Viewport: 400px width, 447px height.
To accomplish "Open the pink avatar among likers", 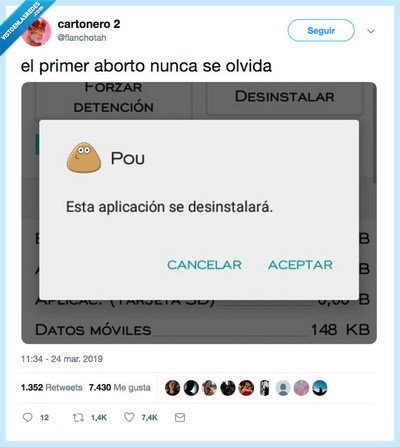I will (x=301, y=388).
